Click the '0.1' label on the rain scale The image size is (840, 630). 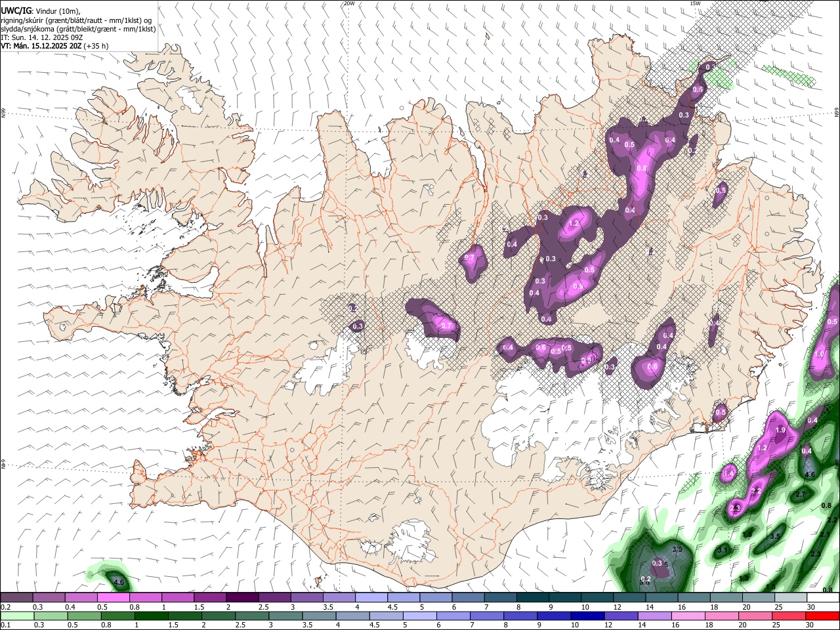coord(5,625)
